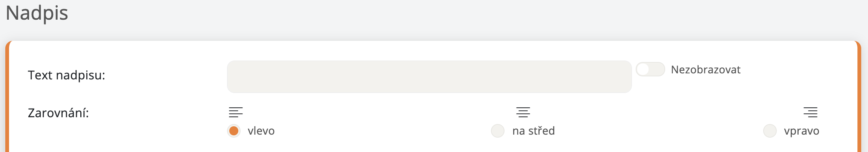
Task: Click the vlevo label text
Action: pyautogui.click(x=261, y=131)
